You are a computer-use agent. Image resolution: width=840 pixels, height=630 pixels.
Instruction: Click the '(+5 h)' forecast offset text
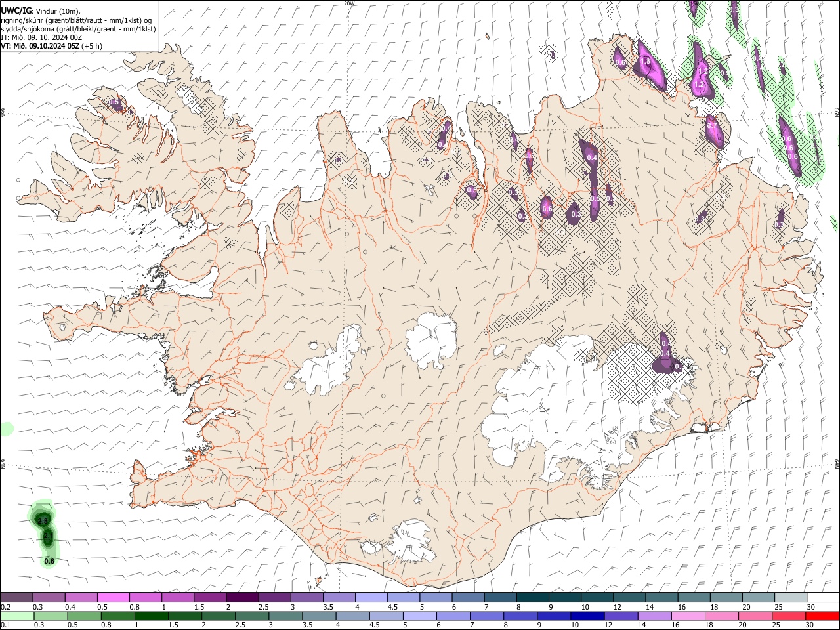(x=92, y=46)
